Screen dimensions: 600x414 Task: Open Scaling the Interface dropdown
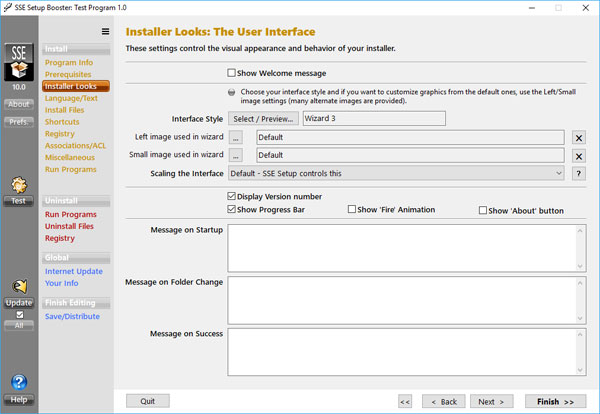pyautogui.click(x=396, y=173)
